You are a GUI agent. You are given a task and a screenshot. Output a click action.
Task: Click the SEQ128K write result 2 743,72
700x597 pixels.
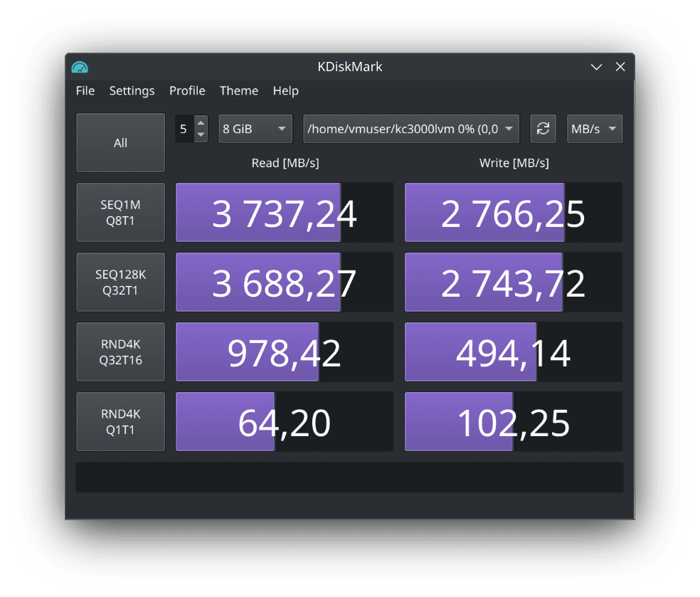tap(514, 282)
